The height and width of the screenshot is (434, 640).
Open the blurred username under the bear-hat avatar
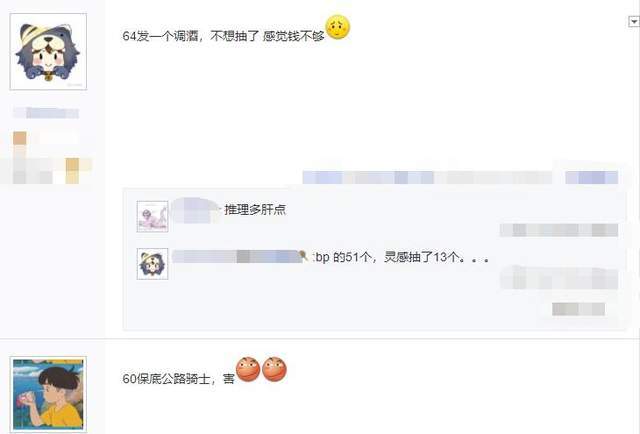[46, 113]
